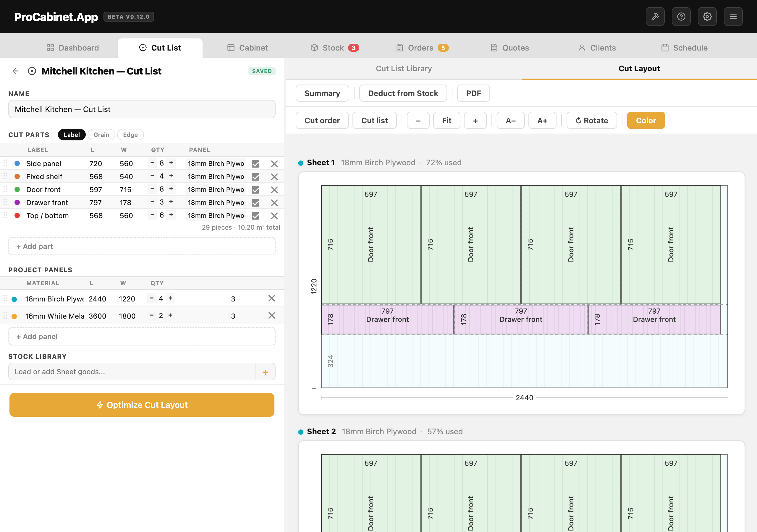Delete the Drawer front cut part row
Screen dimensions: 757x532
pos(274,203)
